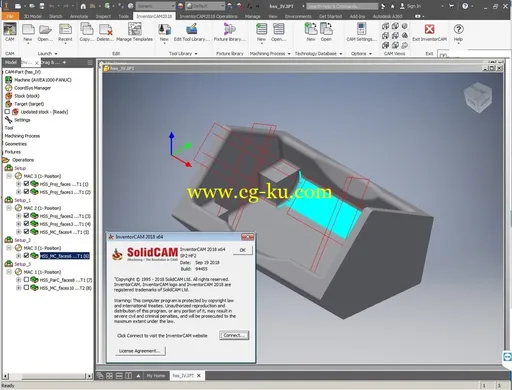The image size is (512, 390).
Task: Check operation HSS_MC_faces10 ...T2 (8)
Action: click(26, 288)
